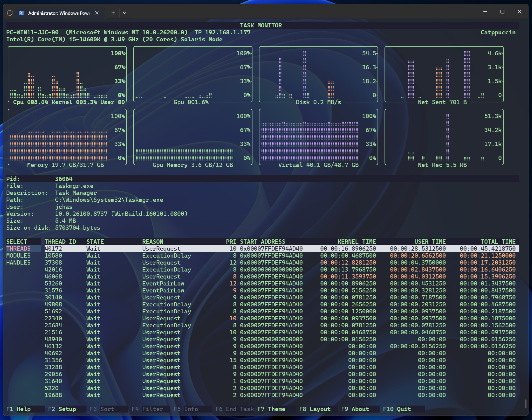This screenshot has height=420, width=532.
Task: Select thread row 10580
Action: pyautogui.click(x=282, y=256)
